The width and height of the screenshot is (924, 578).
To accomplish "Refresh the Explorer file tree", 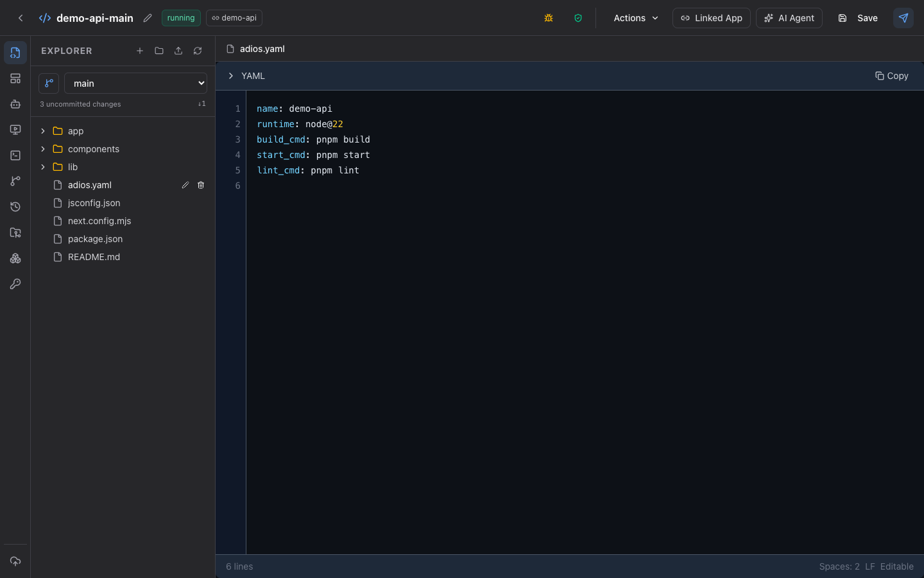I will pyautogui.click(x=198, y=51).
